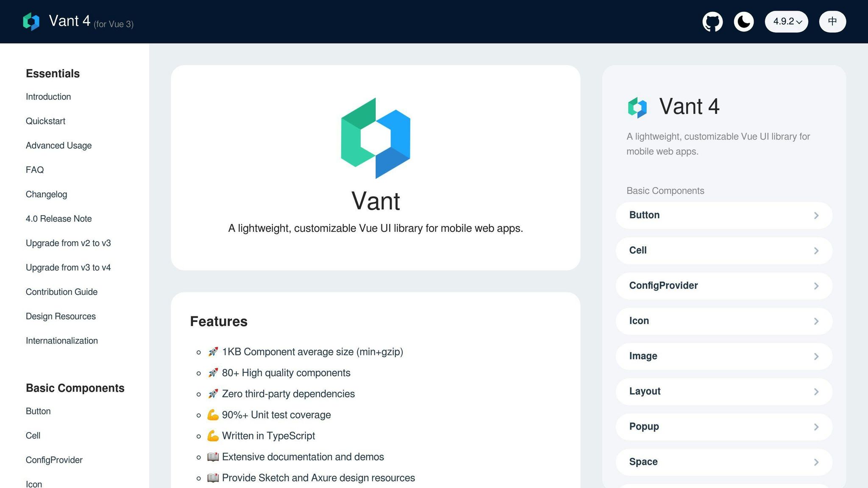The width and height of the screenshot is (868, 488).
Task: View the Changelog sidebar entry
Action: pos(46,194)
